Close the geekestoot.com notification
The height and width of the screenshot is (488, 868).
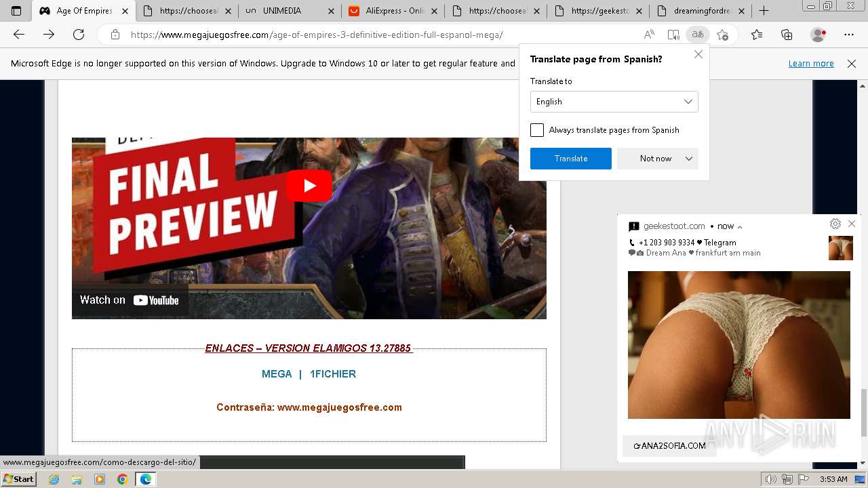tap(852, 224)
